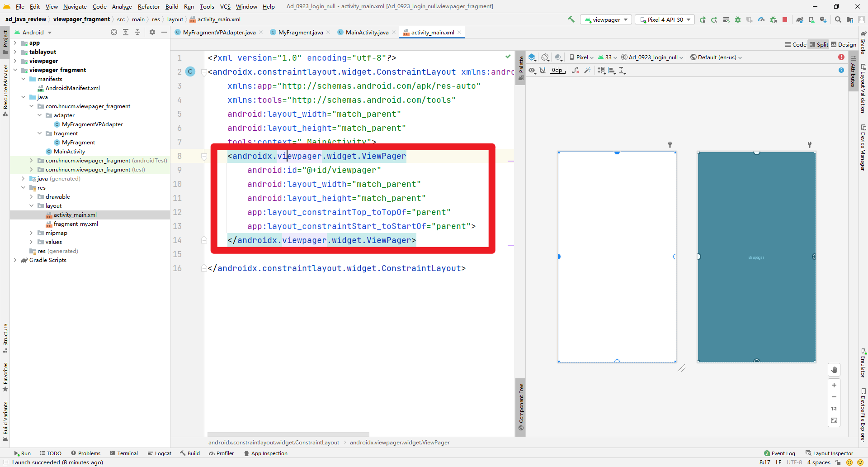This screenshot has width=868, height=467.
Task: Open the Profile app gauge icon
Action: tap(761, 19)
